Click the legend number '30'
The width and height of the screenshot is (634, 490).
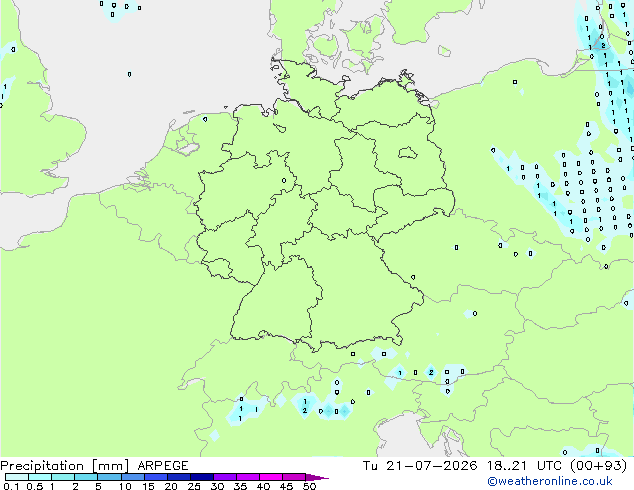click(217, 486)
